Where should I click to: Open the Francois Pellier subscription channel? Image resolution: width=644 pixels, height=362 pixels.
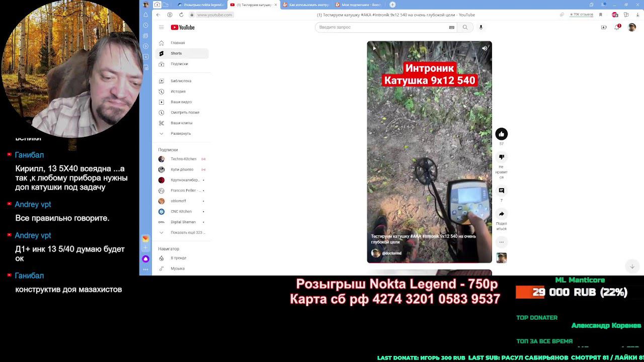(182, 191)
